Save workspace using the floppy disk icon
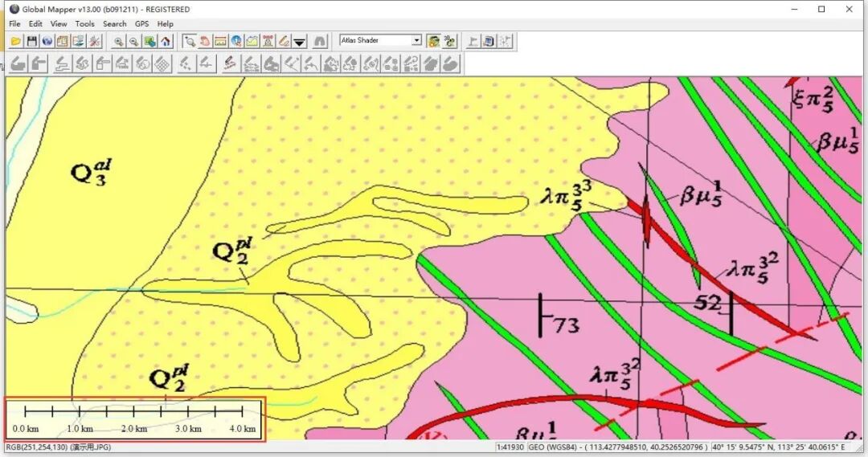868x457 pixels. 31,41
